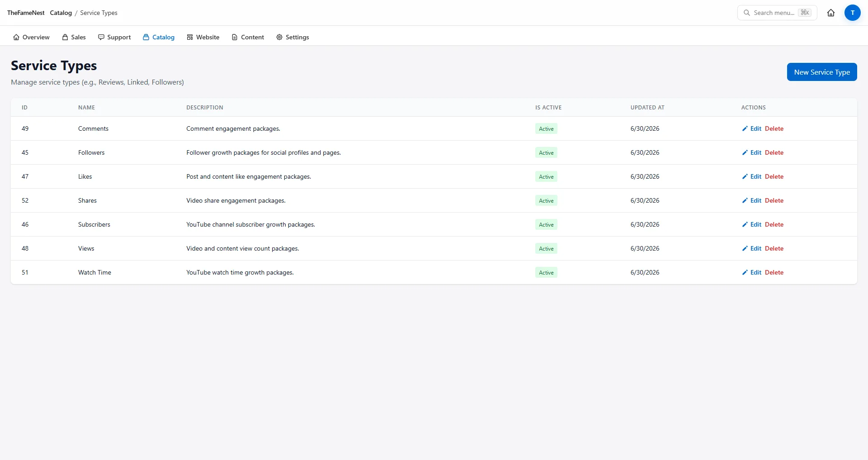The image size is (868, 460).
Task: Click the search magnifier icon
Action: click(747, 13)
